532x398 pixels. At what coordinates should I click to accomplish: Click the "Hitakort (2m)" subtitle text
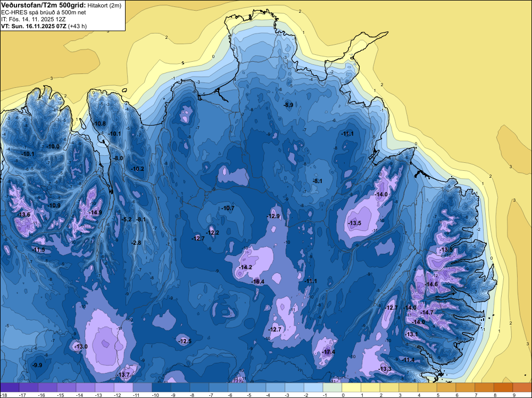point(104,5)
